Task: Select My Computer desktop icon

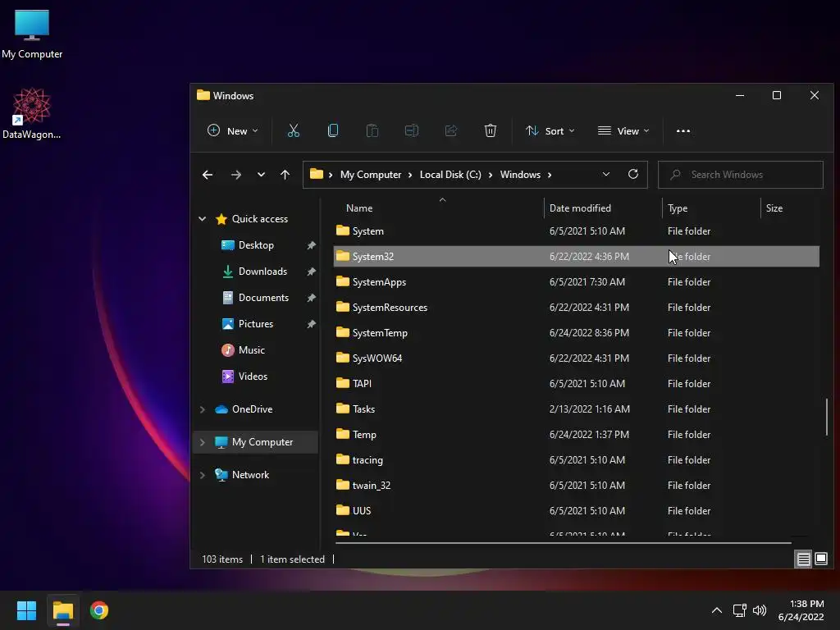Action: click(32, 34)
